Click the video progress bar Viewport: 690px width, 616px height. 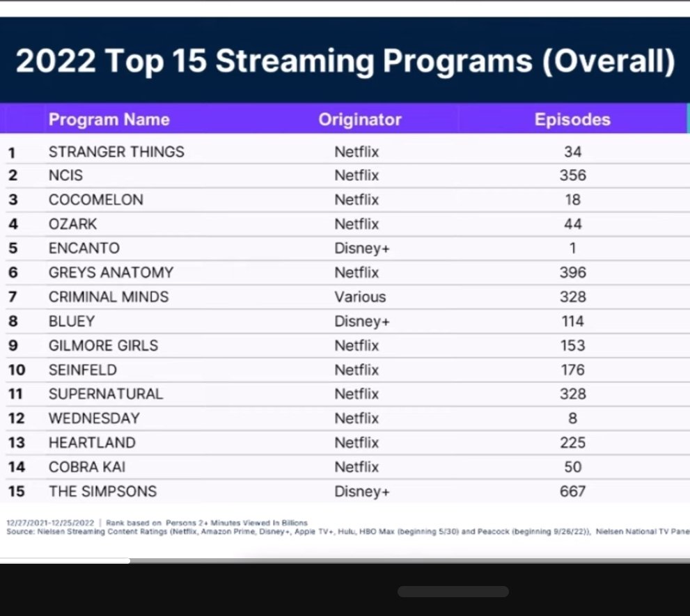point(345,560)
